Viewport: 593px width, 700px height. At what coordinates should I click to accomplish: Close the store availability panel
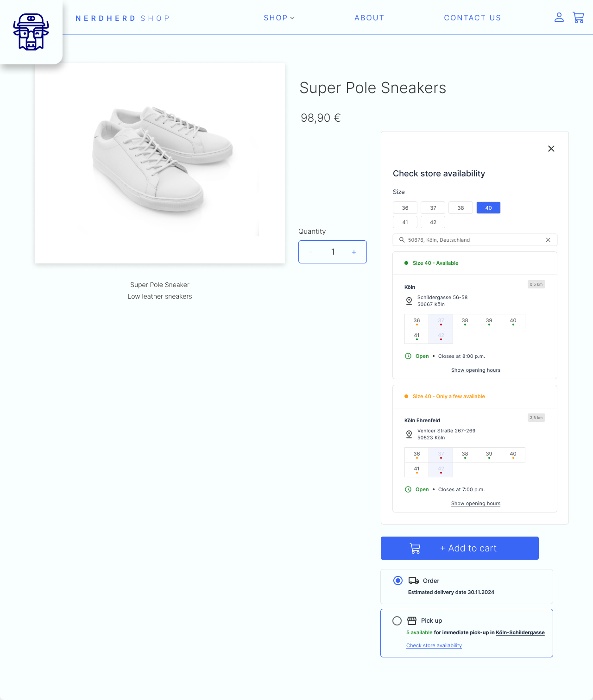coord(551,149)
